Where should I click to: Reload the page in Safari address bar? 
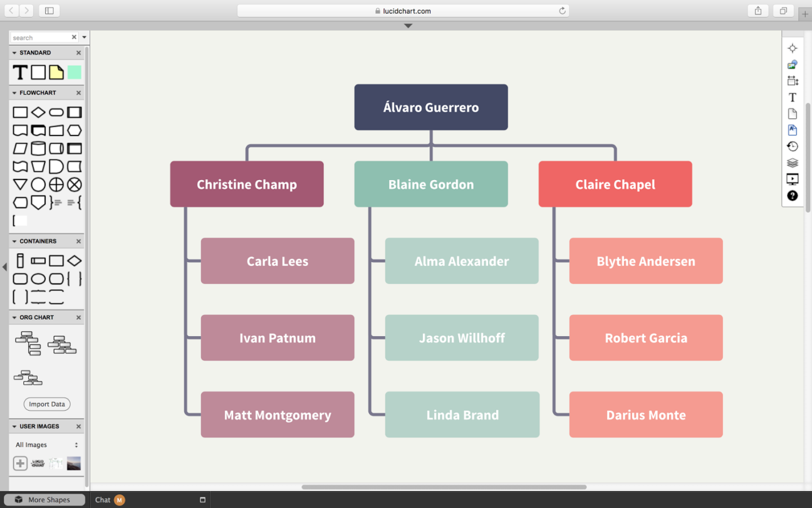point(562,11)
